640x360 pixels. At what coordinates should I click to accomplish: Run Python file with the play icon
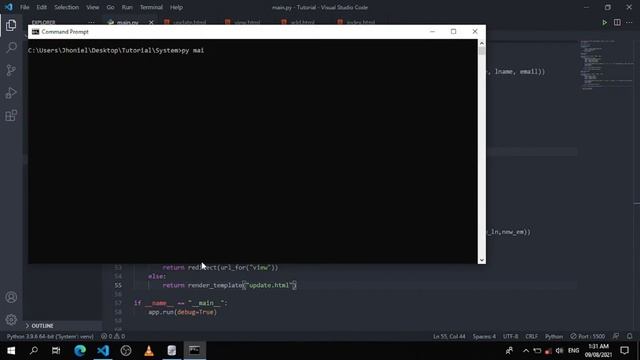[604, 22]
